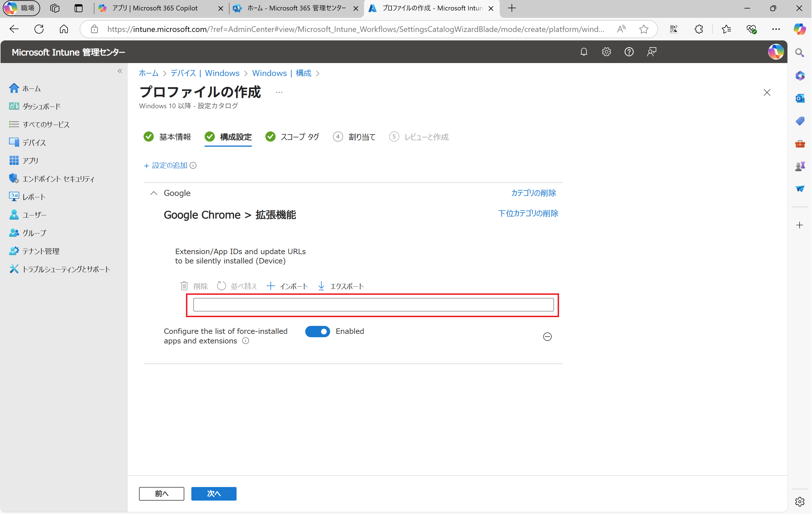The height and width of the screenshot is (515, 812).
Task: Collapse the Google category chevron
Action: tap(154, 193)
